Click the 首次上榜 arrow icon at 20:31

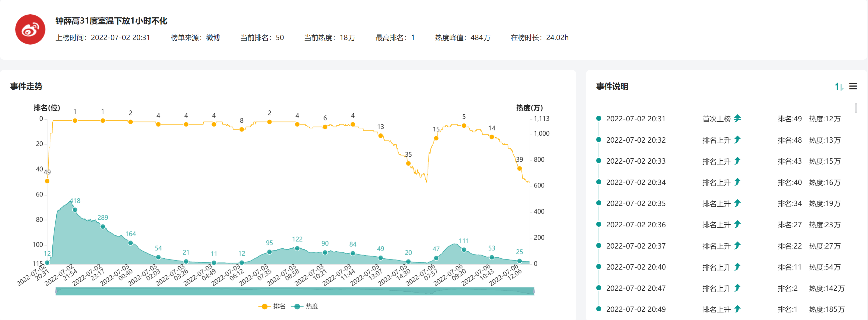point(738,118)
